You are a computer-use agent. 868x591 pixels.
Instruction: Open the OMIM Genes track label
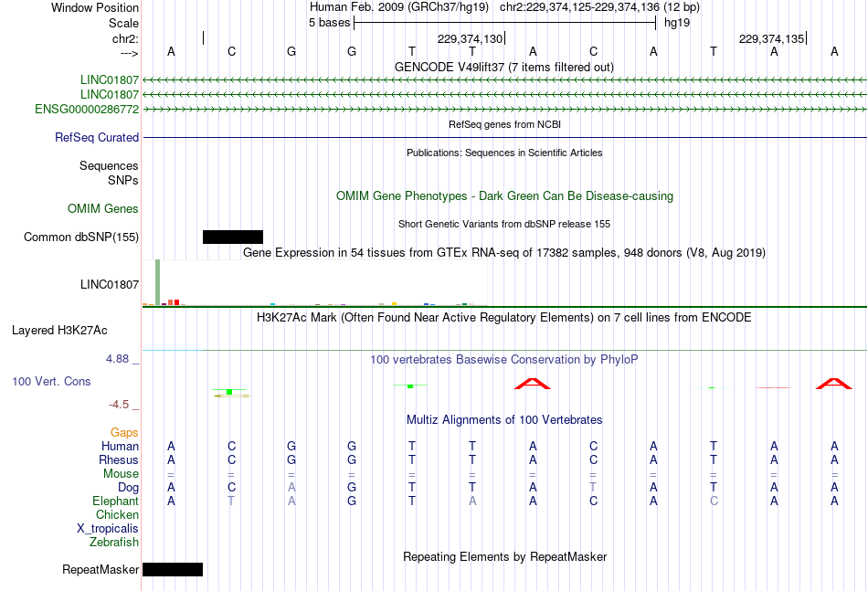pyautogui.click(x=103, y=208)
